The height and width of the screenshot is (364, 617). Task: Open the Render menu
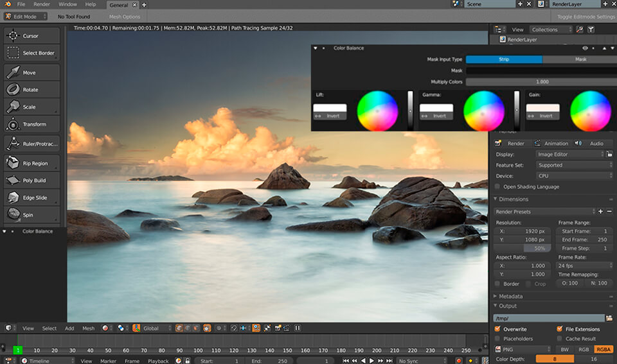[41, 4]
